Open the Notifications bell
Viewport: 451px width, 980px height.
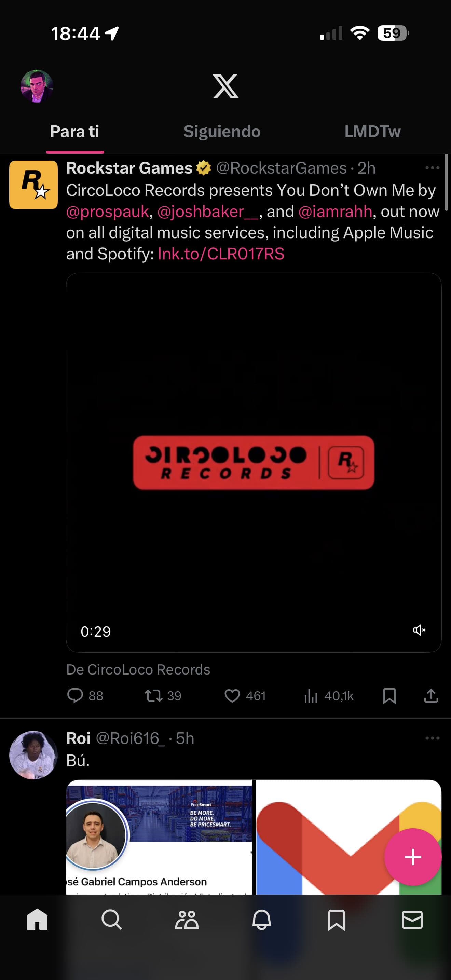(262, 920)
